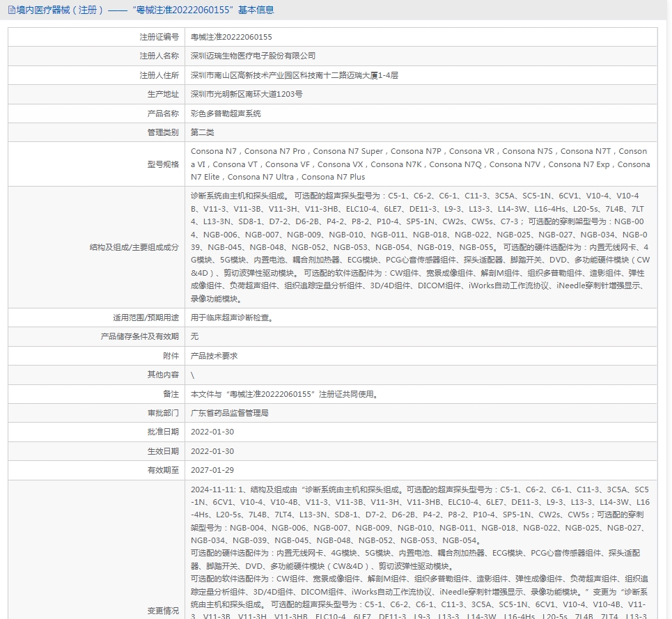
Task: Select the label 管理类别
Action: click(163, 132)
